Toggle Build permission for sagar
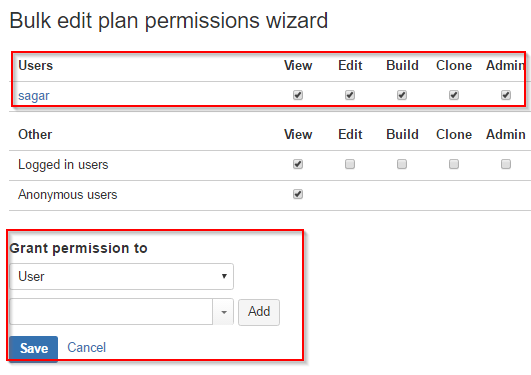Image resolution: width=531 pixels, height=375 pixels. click(x=402, y=95)
